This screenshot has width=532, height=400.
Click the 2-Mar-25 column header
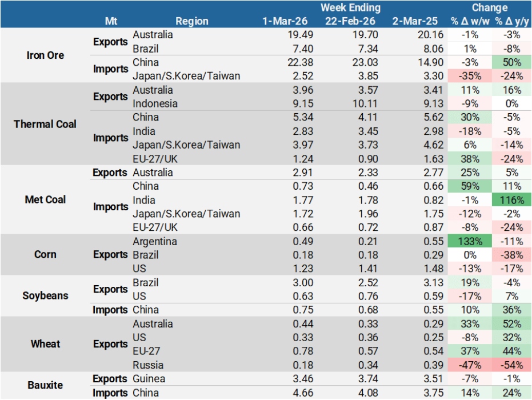(x=415, y=21)
